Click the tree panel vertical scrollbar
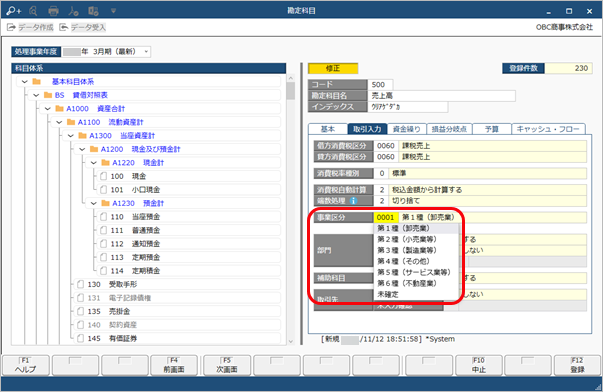Viewport: 603px width, 392px height. pyautogui.click(x=291, y=209)
